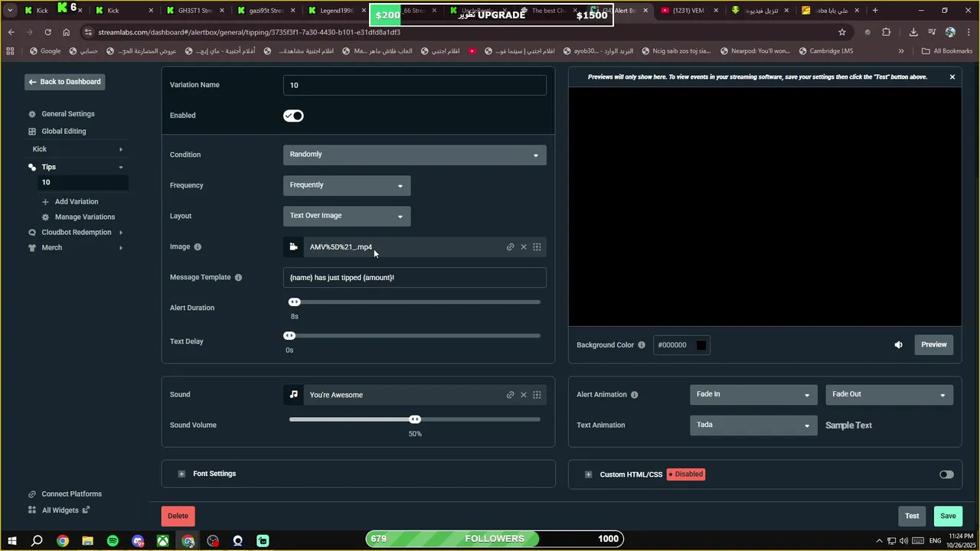Mute the preview with the speaker icon
This screenshot has height=551, width=980.
pos(898,344)
